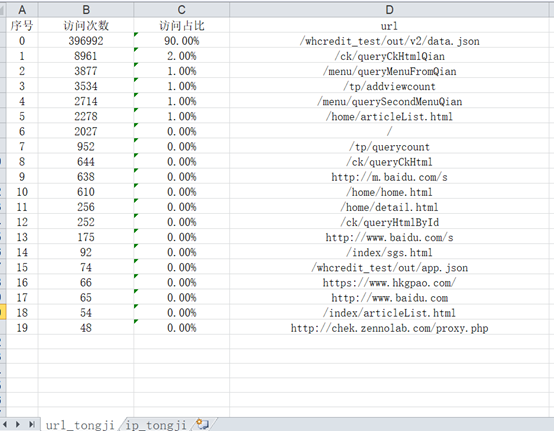Select cell with visit count 66
The width and height of the screenshot is (554, 431).
(86, 283)
